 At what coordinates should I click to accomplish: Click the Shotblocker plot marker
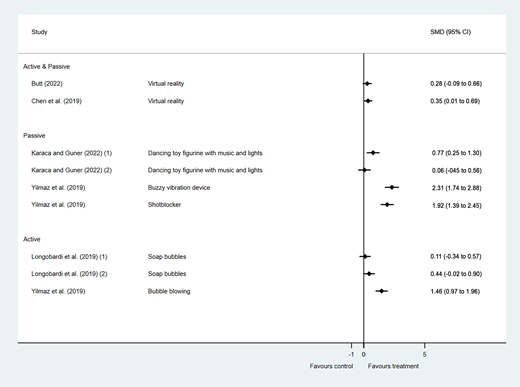tap(387, 204)
